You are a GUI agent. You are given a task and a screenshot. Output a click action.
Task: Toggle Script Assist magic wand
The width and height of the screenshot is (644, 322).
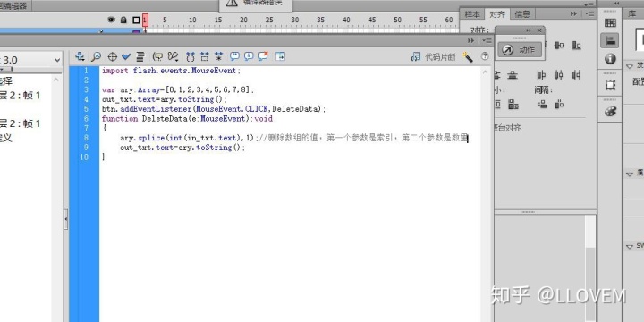468,57
